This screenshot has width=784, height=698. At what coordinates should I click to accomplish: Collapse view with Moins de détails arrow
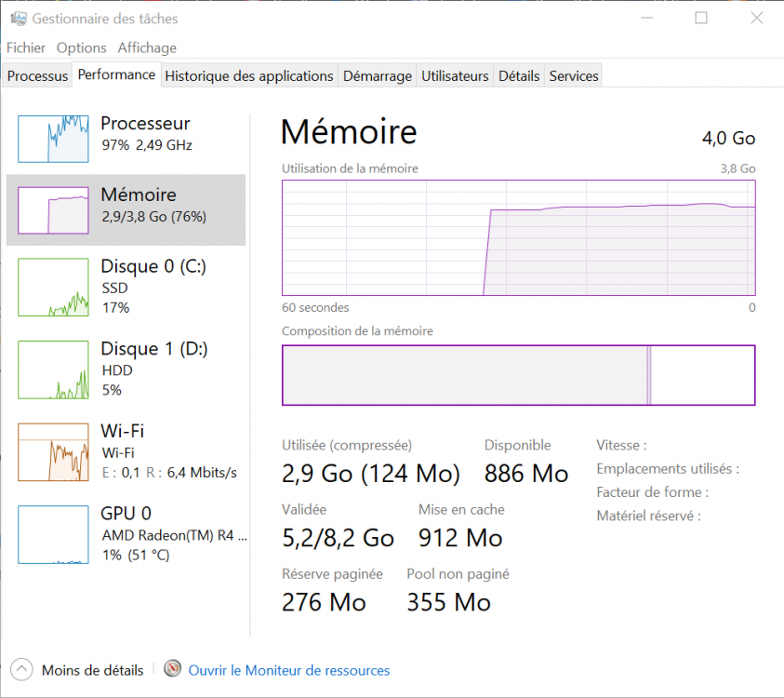[x=20, y=669]
